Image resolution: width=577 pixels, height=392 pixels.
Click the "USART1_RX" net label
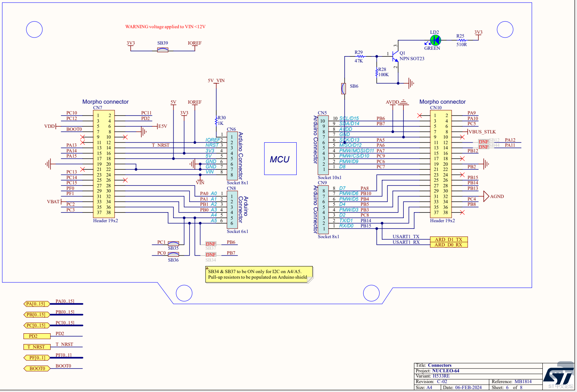pos(406,242)
